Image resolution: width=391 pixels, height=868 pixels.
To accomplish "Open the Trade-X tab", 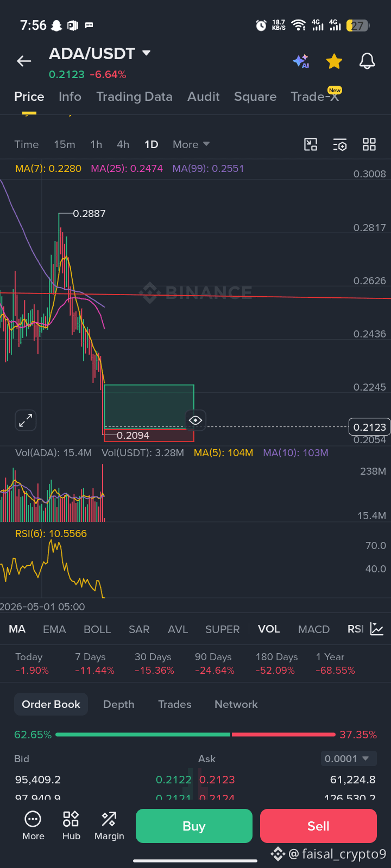I will pyautogui.click(x=315, y=97).
